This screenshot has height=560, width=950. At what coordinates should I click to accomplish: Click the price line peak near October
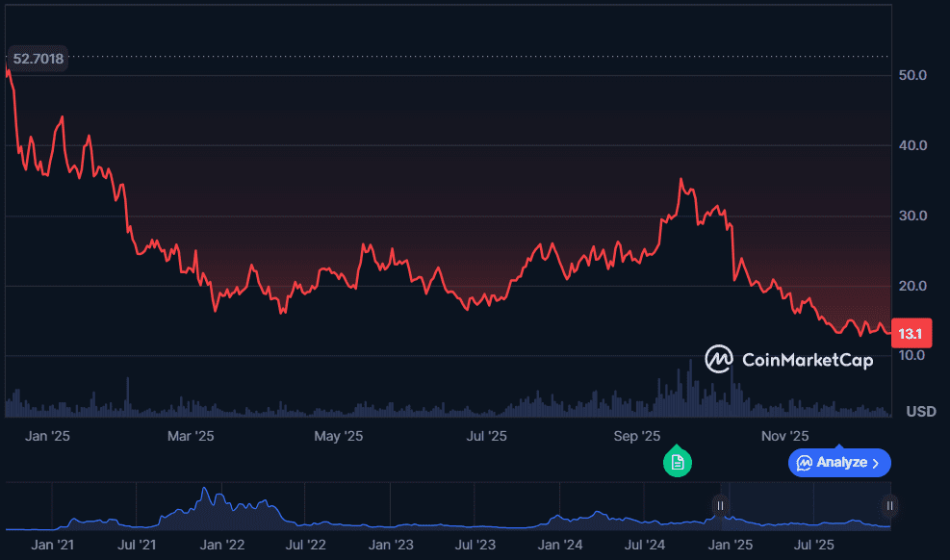[681, 180]
